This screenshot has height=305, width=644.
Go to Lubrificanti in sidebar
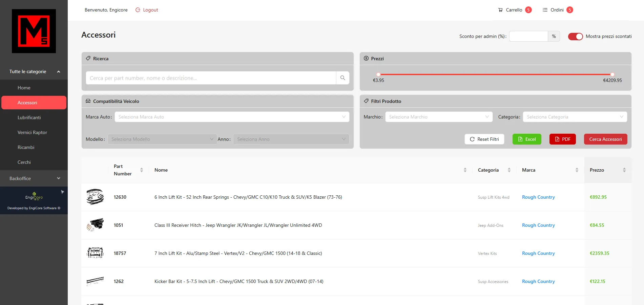[x=29, y=117]
